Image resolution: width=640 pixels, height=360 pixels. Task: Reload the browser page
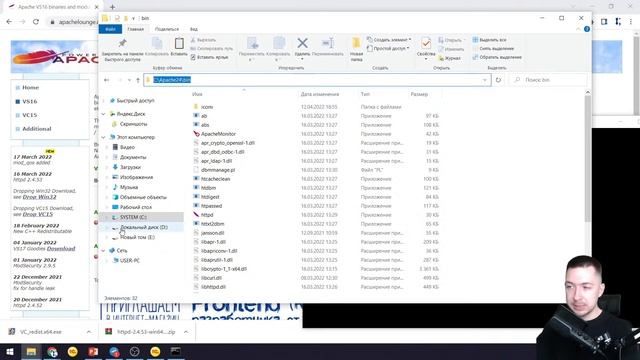[36, 22]
